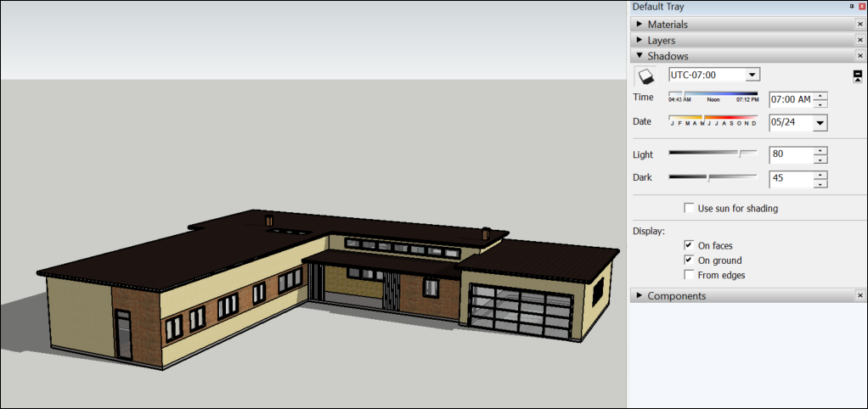
Task: Increase the Time value with up arrow
Action: click(820, 95)
